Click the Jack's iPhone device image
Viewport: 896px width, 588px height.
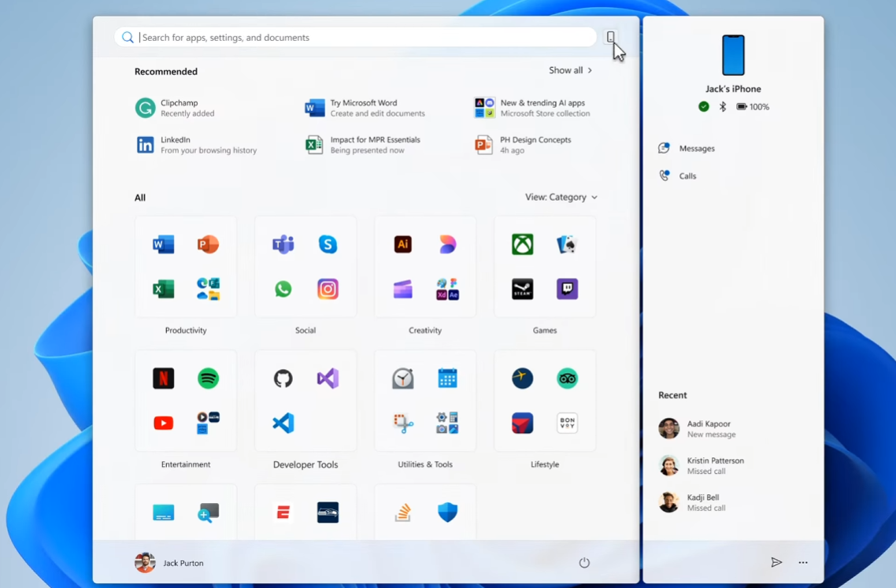(x=733, y=55)
